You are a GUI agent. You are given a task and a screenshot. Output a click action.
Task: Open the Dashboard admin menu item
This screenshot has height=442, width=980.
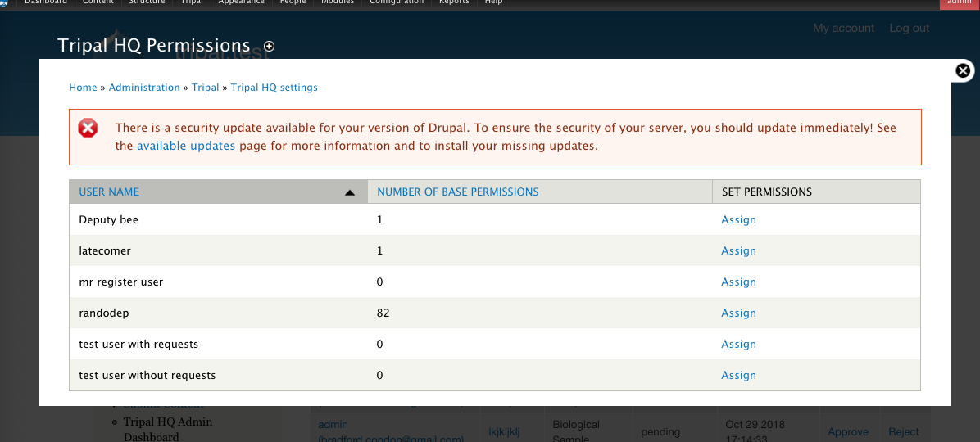pyautogui.click(x=46, y=2)
